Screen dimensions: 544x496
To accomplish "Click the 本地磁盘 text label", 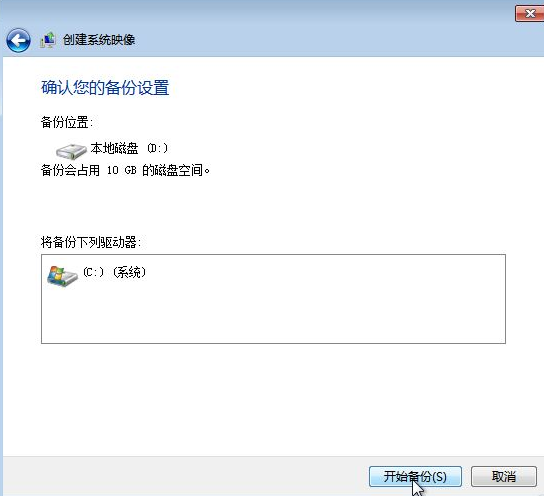I will click(114, 148).
